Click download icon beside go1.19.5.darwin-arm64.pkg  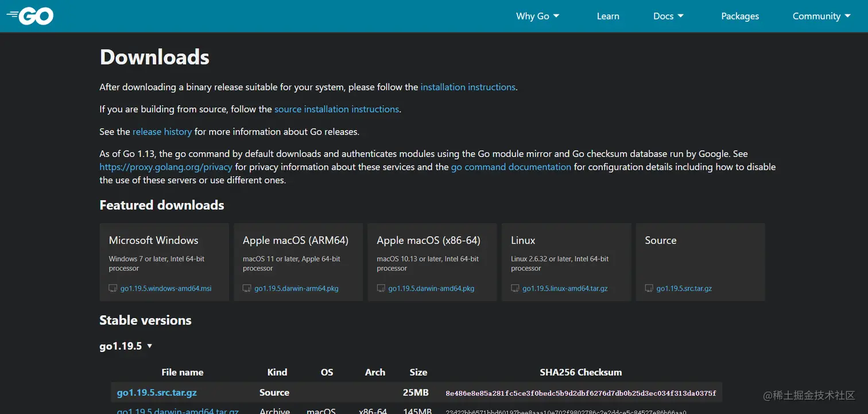(x=247, y=288)
